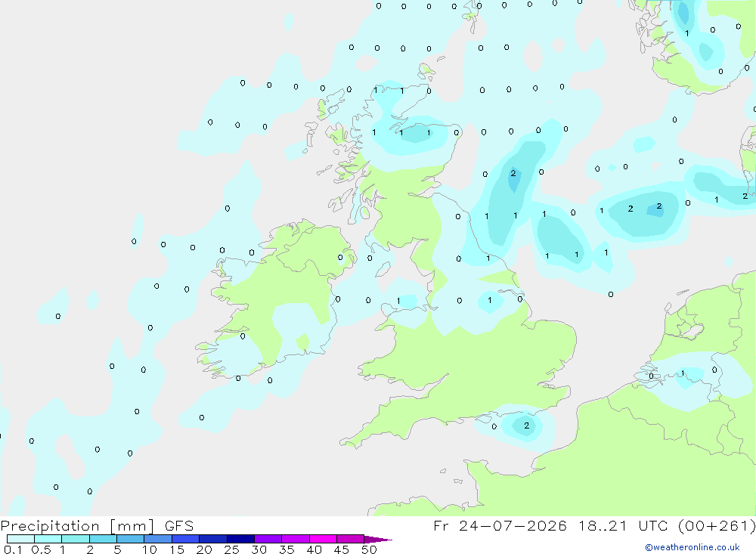Select the 35–40 mm legend color swatch
756x554 pixels.
click(296, 539)
